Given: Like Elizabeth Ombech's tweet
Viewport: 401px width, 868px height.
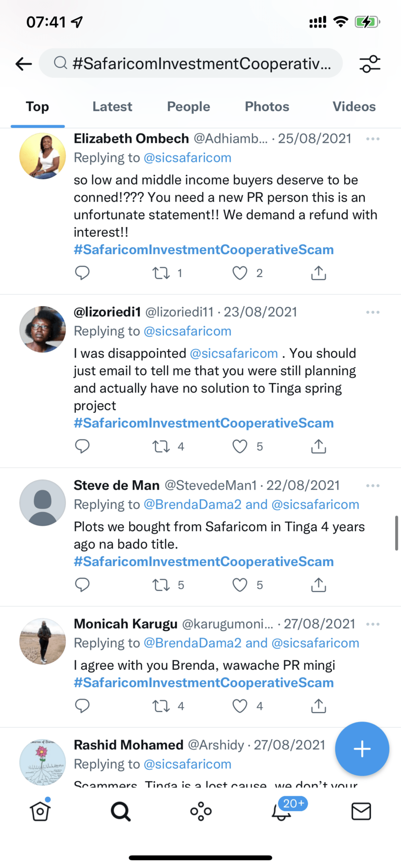Looking at the screenshot, I should (x=240, y=273).
